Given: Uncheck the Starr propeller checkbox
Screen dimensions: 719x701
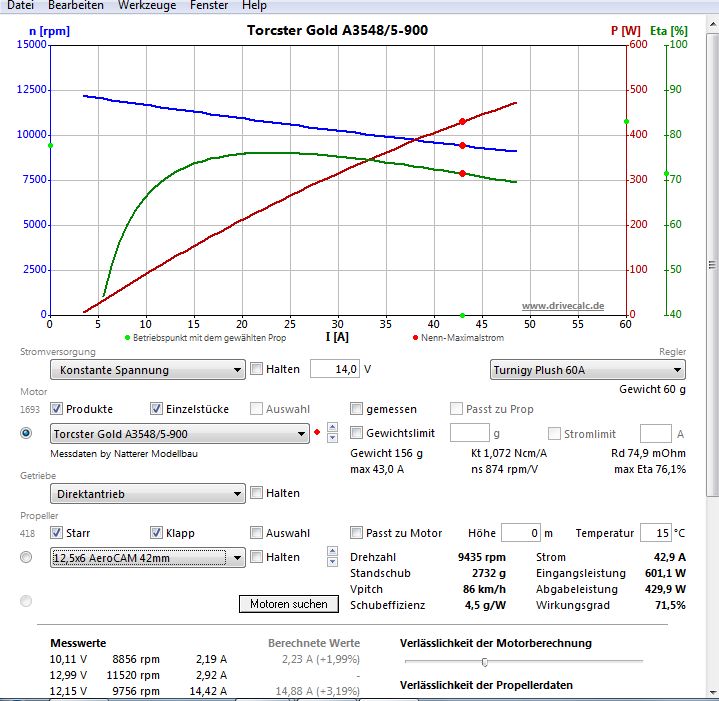Looking at the screenshot, I should tap(56, 532).
